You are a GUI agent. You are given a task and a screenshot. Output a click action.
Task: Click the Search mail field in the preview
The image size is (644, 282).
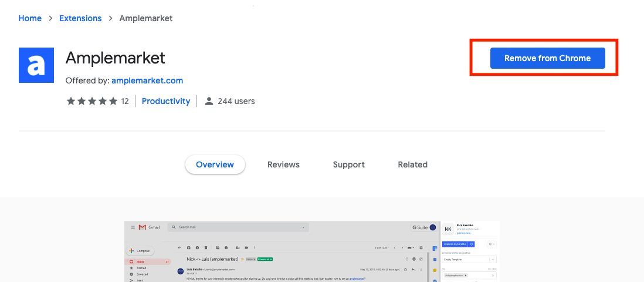[238, 227]
